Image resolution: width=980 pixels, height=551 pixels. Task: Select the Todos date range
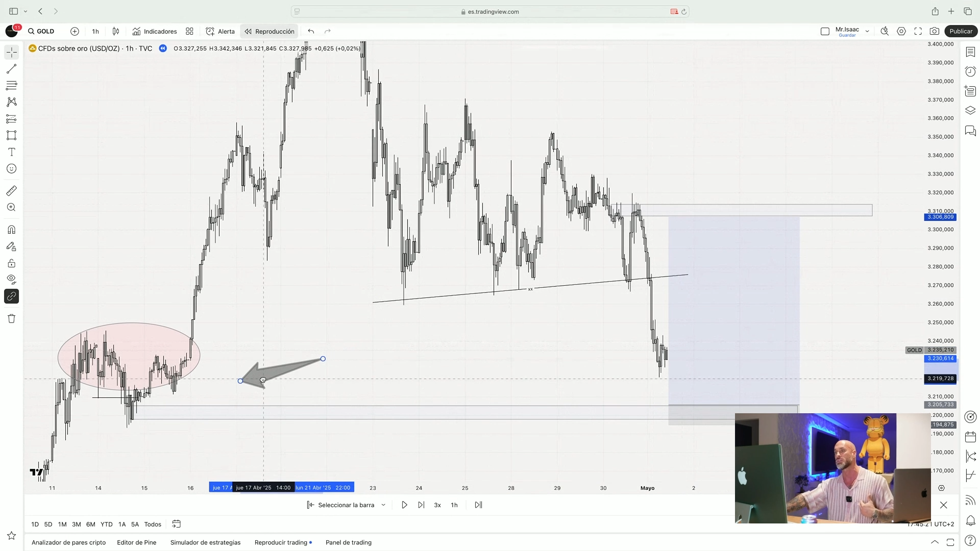(x=153, y=524)
